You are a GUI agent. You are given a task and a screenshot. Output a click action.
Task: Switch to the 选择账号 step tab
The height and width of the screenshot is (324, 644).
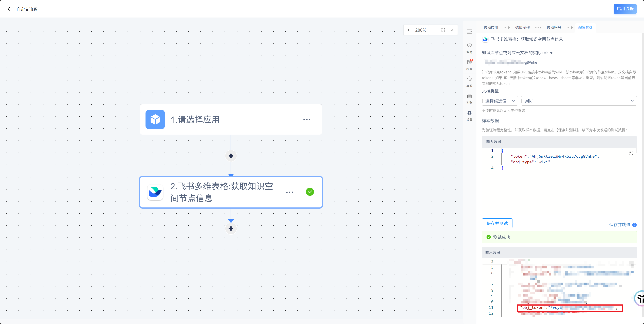[x=554, y=27]
